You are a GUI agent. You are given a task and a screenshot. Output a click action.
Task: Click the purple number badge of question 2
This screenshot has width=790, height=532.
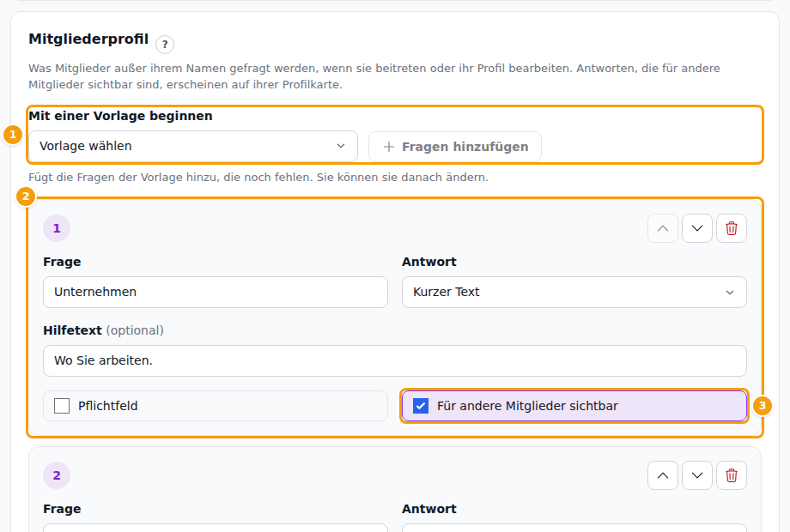(x=57, y=475)
